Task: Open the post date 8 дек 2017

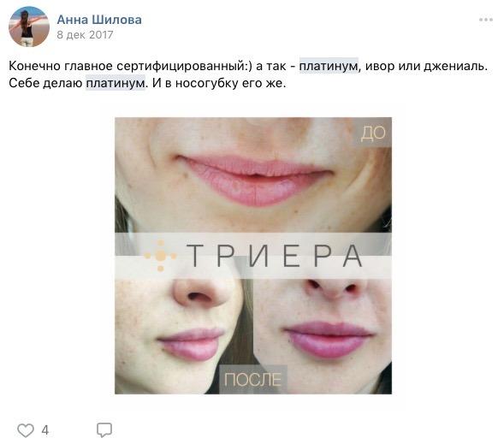Action: point(85,35)
